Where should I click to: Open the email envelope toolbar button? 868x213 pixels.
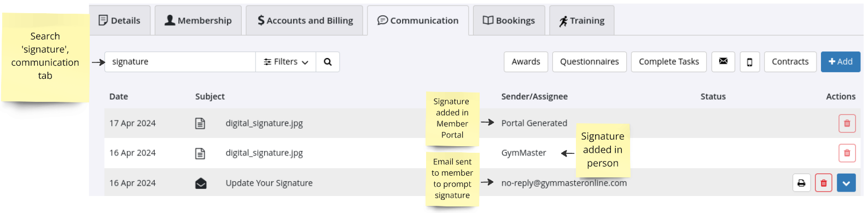(723, 61)
